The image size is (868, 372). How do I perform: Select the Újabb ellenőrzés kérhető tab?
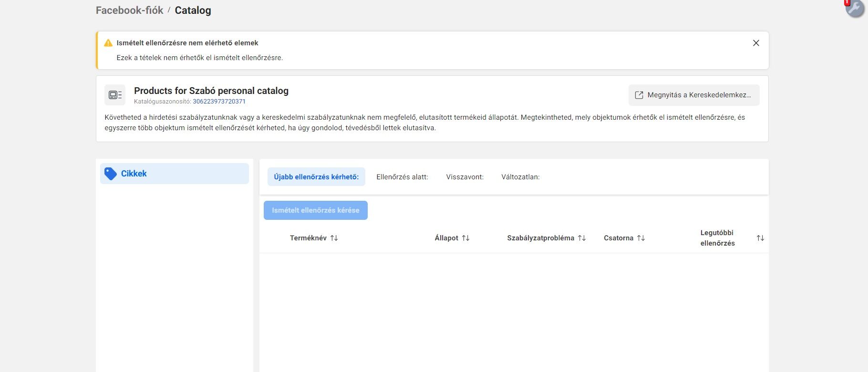tap(316, 177)
